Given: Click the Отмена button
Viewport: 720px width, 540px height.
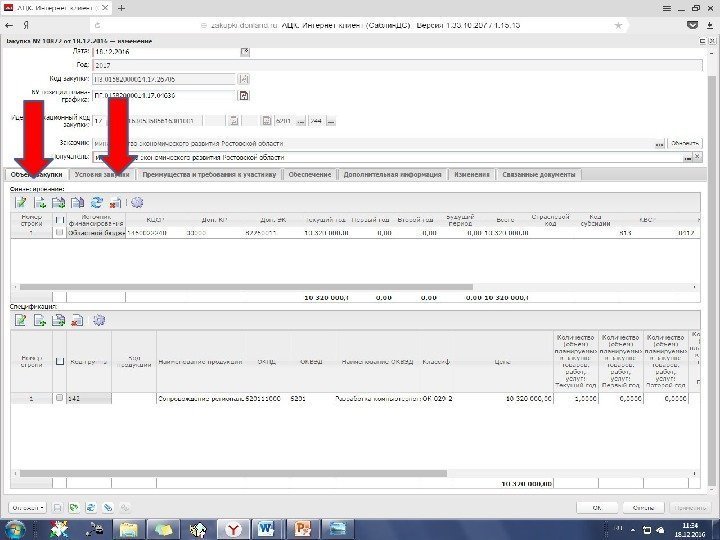Looking at the screenshot, I should (x=643, y=508).
